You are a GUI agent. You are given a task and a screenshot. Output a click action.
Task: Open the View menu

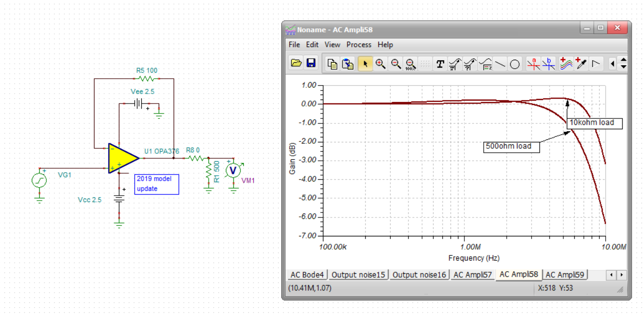(332, 44)
